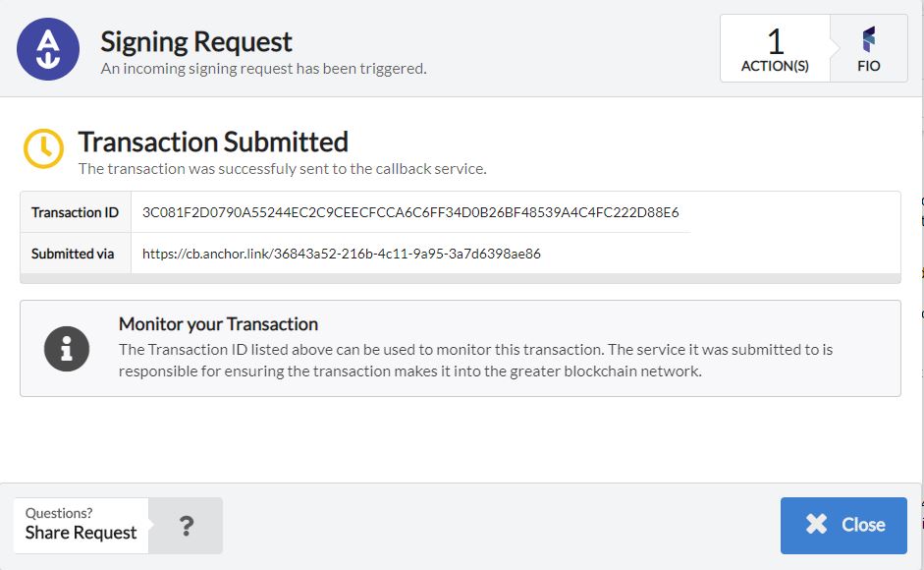
Task: Select the transaction ID hash value
Action: click(410, 212)
